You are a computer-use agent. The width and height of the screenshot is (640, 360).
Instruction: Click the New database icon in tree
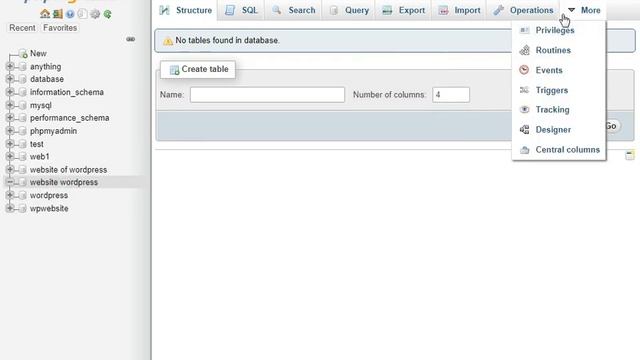[23, 53]
